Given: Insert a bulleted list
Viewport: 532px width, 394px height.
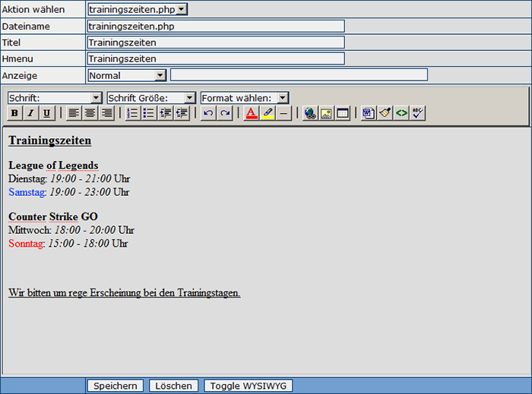Looking at the screenshot, I should (x=149, y=113).
